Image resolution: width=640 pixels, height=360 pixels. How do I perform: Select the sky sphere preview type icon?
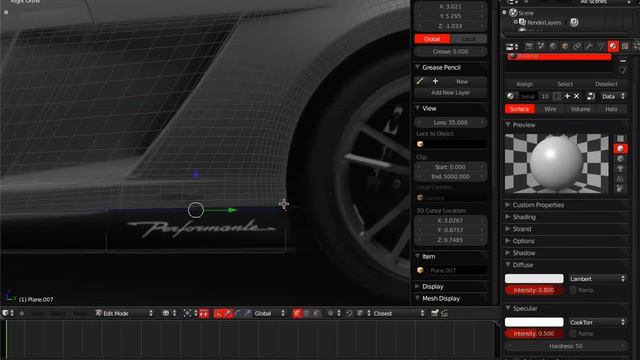tap(620, 188)
